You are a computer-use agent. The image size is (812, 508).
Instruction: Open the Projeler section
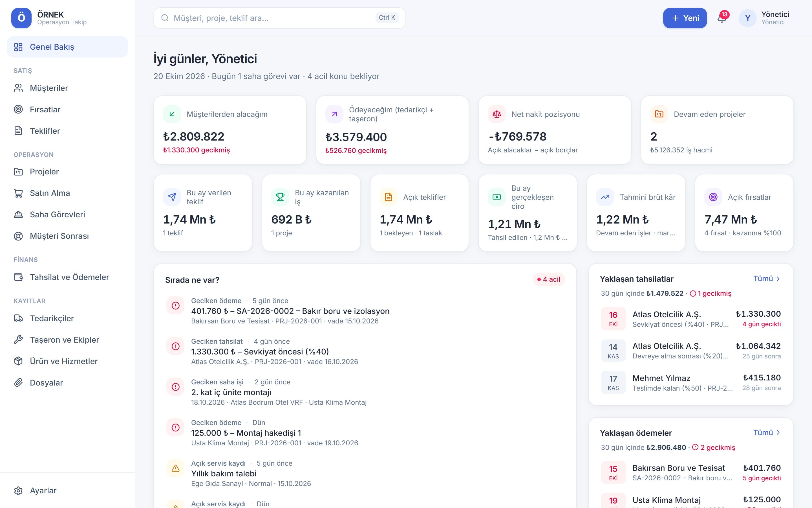67,172
